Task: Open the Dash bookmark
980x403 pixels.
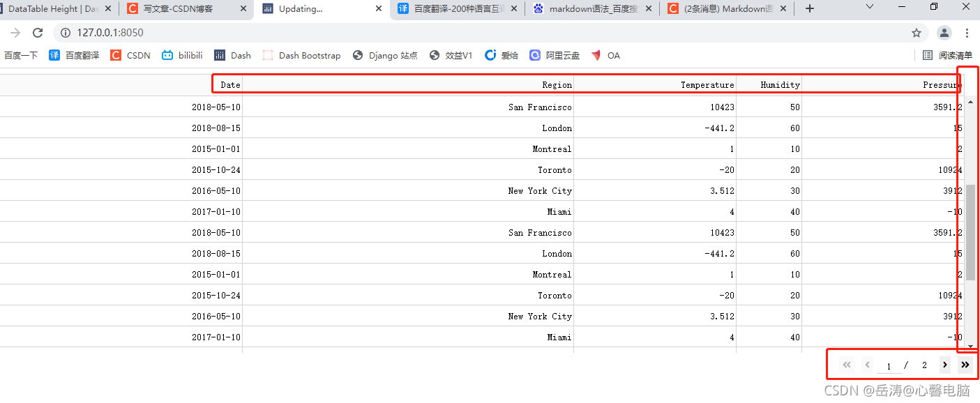Action: (232, 55)
